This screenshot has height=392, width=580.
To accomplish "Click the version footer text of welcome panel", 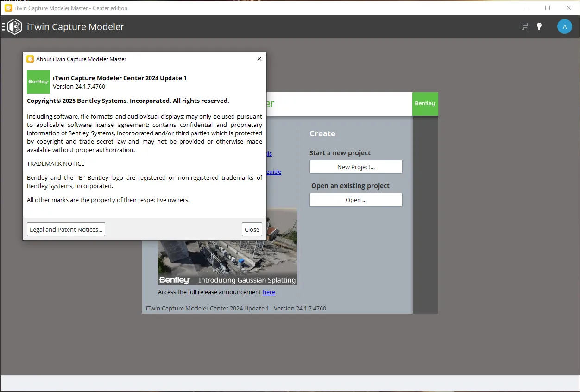I will tap(236, 308).
